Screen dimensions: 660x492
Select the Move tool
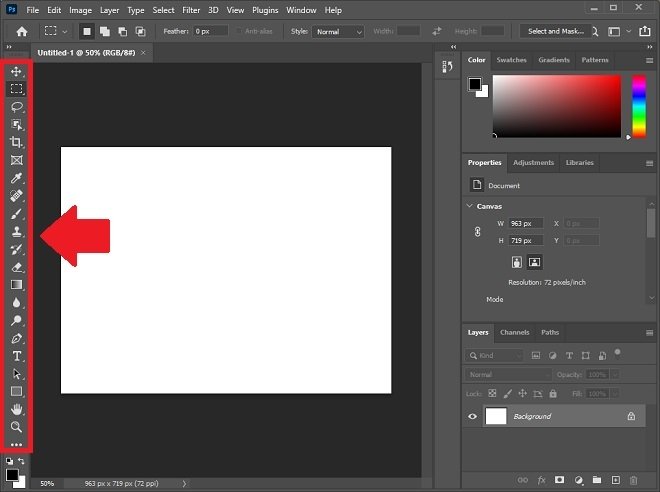pos(16,72)
